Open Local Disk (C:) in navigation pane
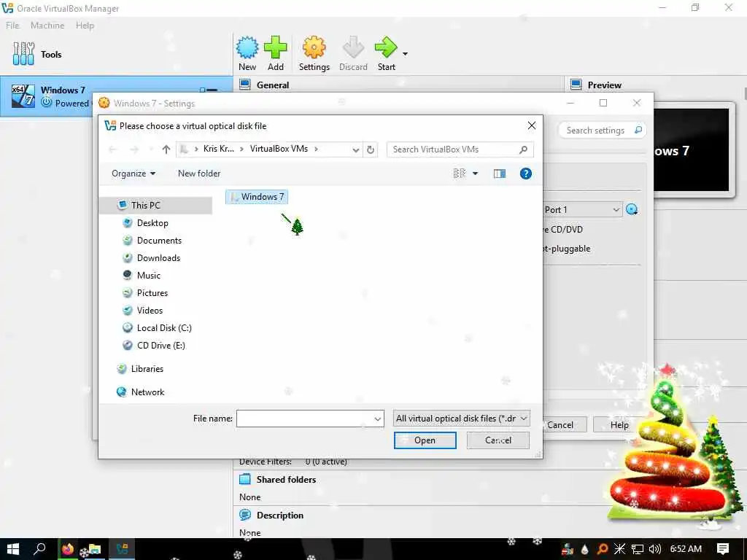The image size is (747, 560). pyautogui.click(x=164, y=327)
